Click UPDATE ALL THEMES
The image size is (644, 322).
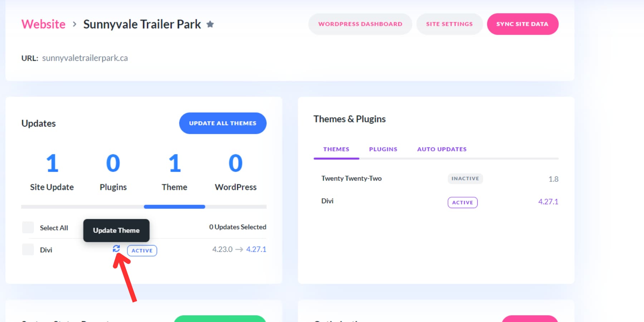coord(223,123)
